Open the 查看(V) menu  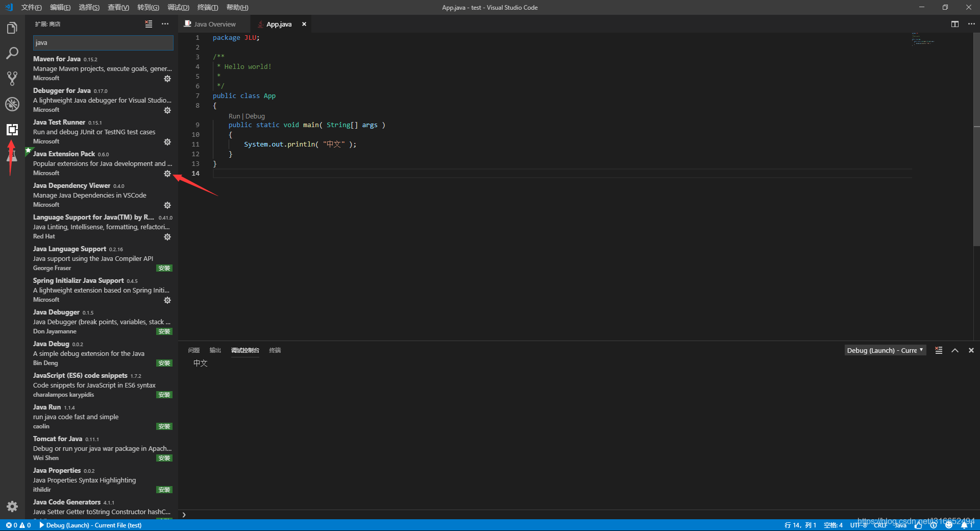coord(118,7)
